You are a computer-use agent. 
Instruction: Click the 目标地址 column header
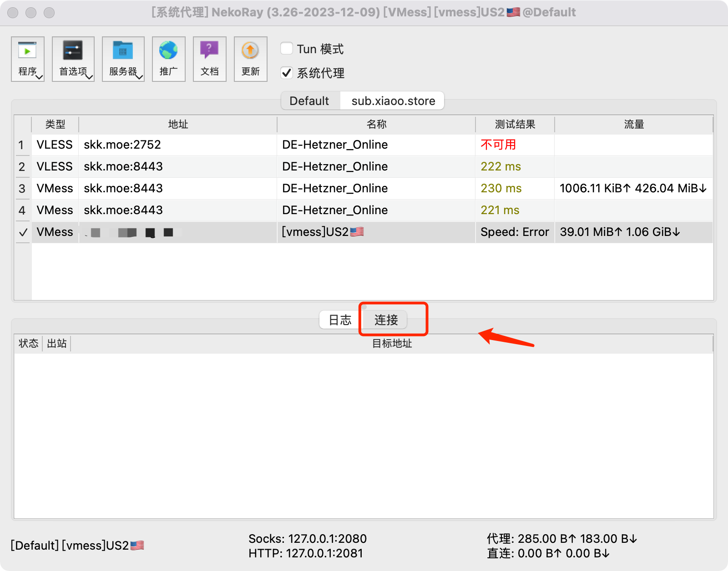pyautogui.click(x=392, y=344)
